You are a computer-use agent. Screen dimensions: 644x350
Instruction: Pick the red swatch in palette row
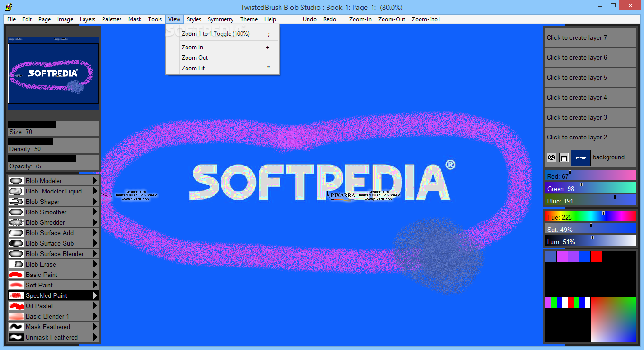point(596,257)
